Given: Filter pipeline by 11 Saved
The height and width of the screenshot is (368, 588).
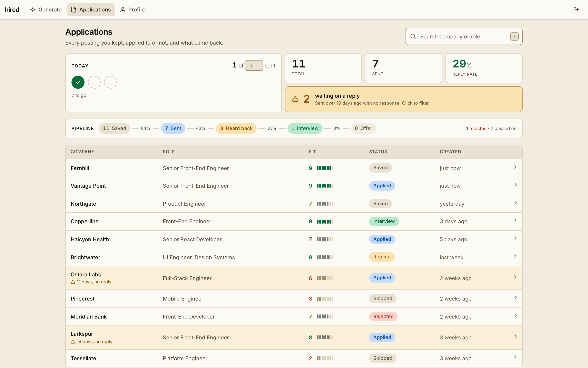Looking at the screenshot, I should pyautogui.click(x=115, y=129).
